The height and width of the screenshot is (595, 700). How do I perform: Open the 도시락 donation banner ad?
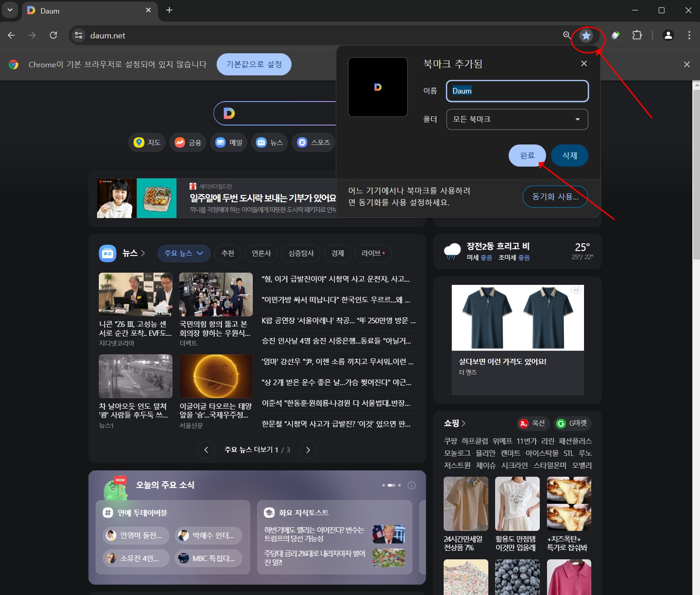217,198
